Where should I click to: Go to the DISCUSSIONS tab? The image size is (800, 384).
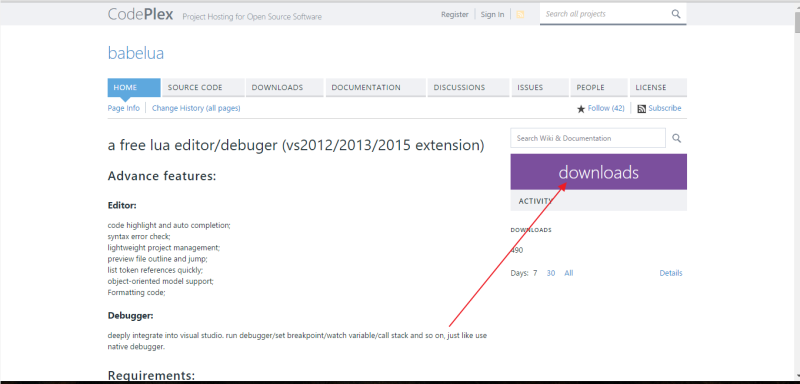pyautogui.click(x=468, y=88)
